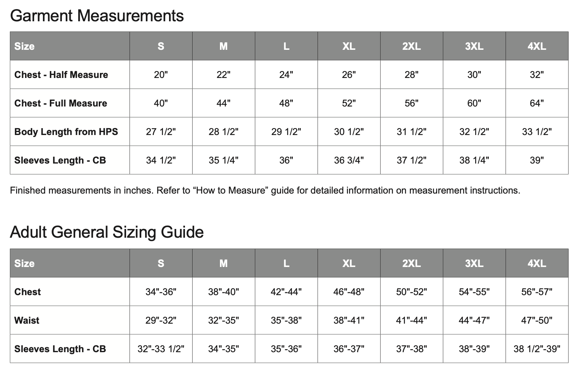The height and width of the screenshot is (375, 588).
Task: Click the Garment Measurements heading
Action: pyautogui.click(x=97, y=16)
